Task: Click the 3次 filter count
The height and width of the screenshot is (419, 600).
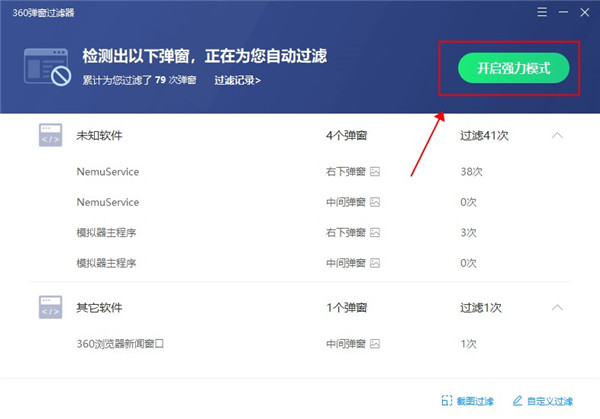Action: click(x=468, y=233)
